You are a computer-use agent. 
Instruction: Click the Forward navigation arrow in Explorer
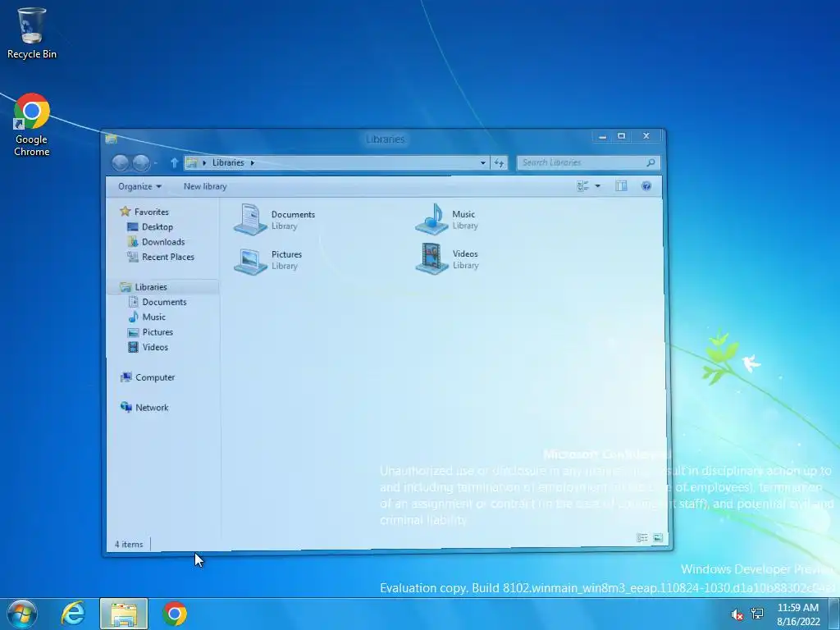141,162
